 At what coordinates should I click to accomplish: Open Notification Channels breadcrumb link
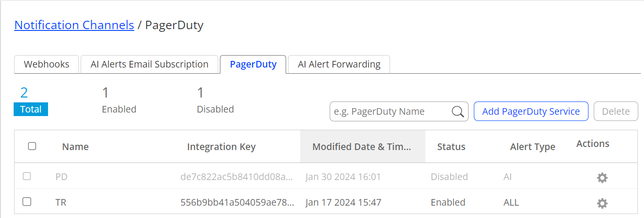tap(74, 25)
